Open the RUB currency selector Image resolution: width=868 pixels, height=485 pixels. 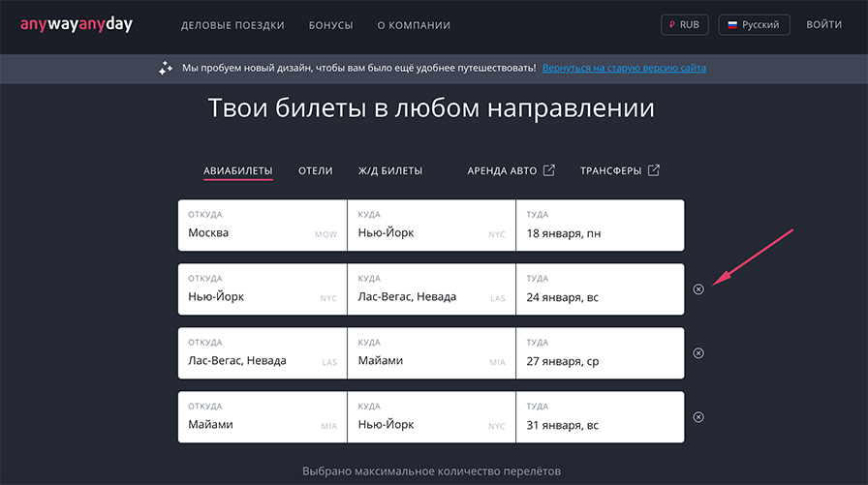(685, 25)
